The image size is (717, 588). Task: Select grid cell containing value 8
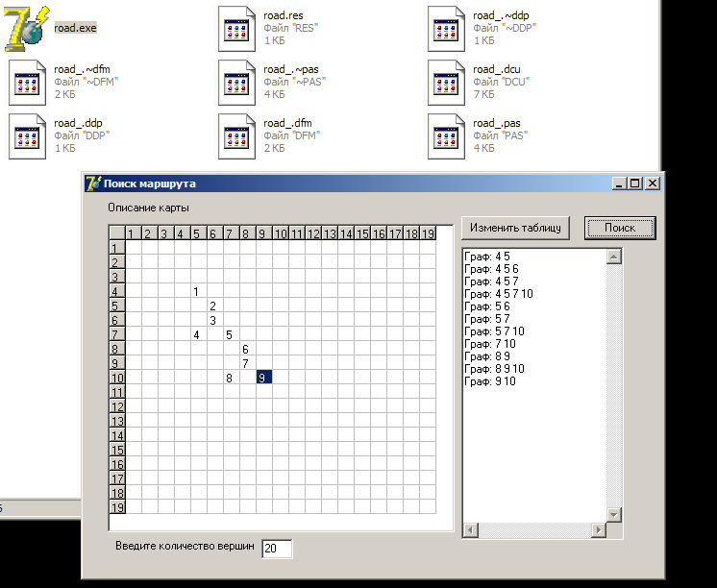click(x=232, y=378)
